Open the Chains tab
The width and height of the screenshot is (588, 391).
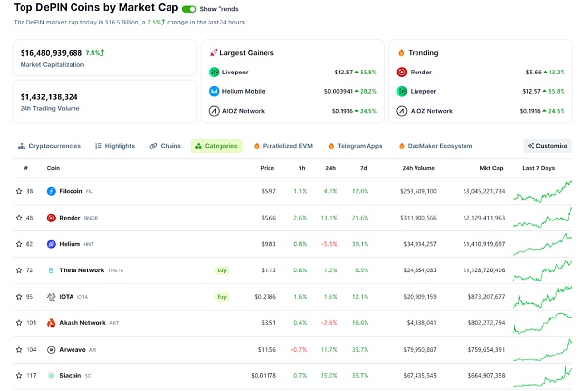coord(166,146)
